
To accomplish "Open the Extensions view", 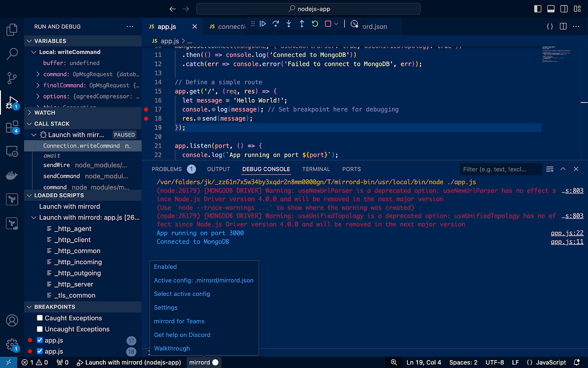I will [x=12, y=126].
